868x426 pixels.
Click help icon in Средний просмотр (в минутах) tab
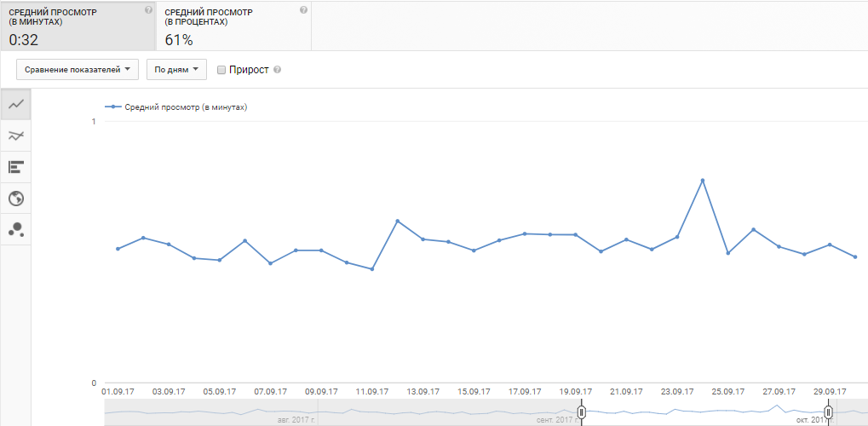149,10
